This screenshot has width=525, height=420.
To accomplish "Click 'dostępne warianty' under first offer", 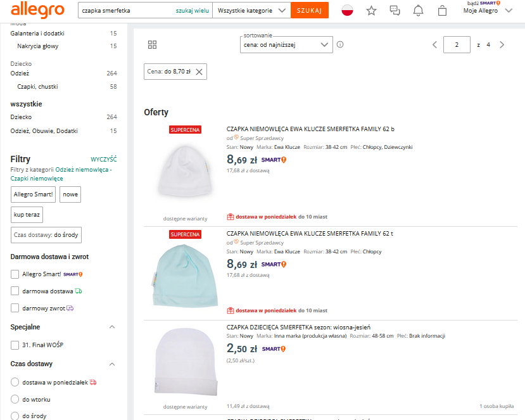I will point(185,219).
